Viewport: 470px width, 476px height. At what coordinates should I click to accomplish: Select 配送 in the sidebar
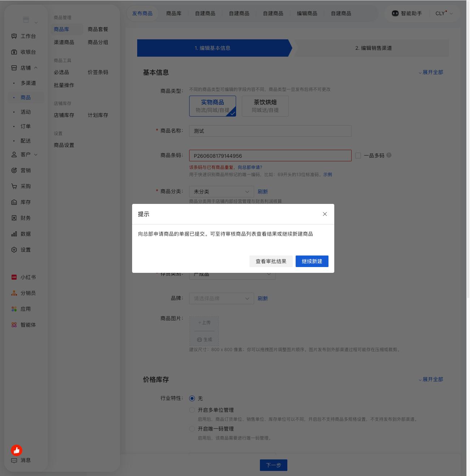pos(26,141)
